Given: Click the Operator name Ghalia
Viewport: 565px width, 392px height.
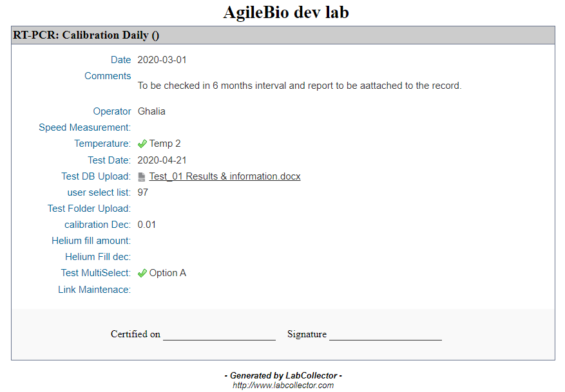Looking at the screenshot, I should [x=151, y=111].
